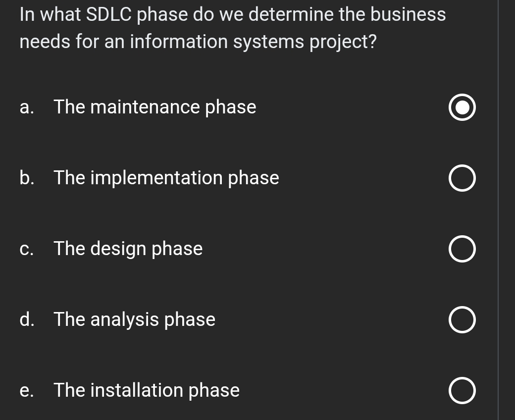515x420 pixels.
Task: Click the "The implementation phase" answer text
Action: (166, 178)
